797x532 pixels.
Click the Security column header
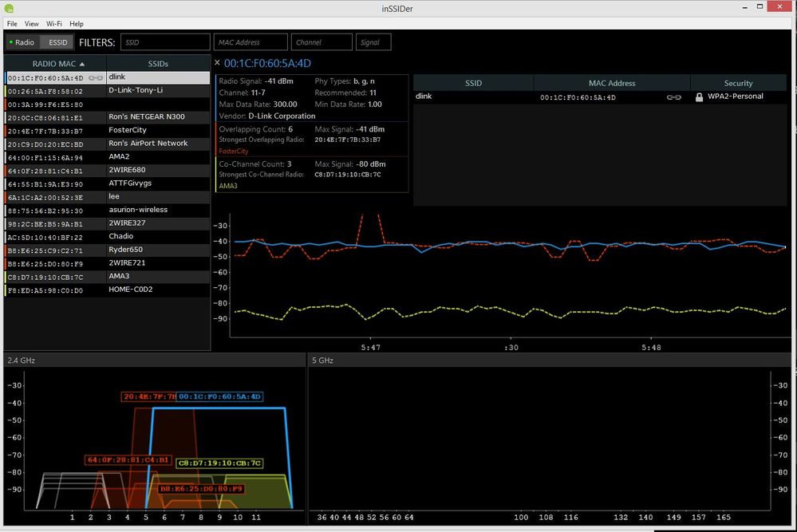pyautogui.click(x=738, y=83)
